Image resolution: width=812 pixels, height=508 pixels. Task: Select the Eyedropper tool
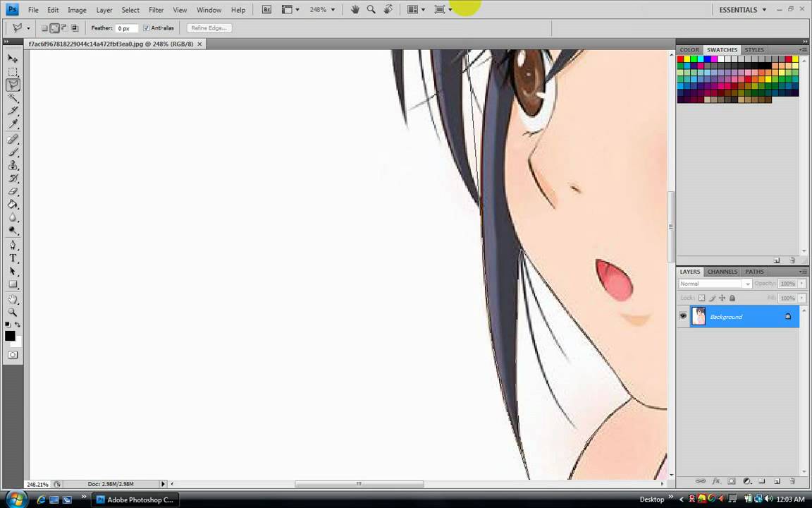pos(13,123)
